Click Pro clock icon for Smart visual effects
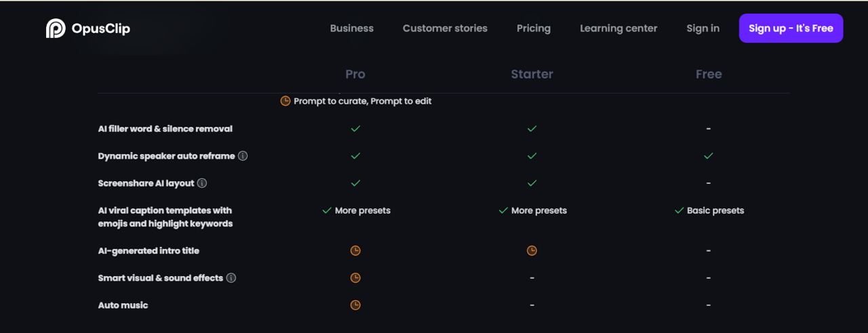Viewport: 868px width, 333px height. (355, 278)
